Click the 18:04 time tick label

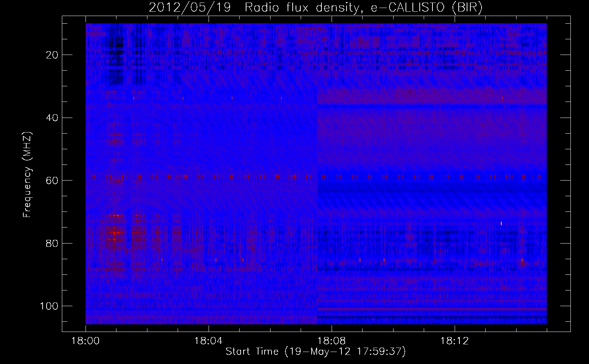(209, 341)
